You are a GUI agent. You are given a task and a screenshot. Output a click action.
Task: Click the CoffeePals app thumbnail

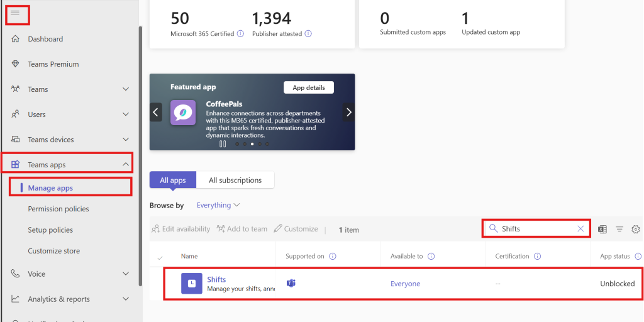[183, 112]
